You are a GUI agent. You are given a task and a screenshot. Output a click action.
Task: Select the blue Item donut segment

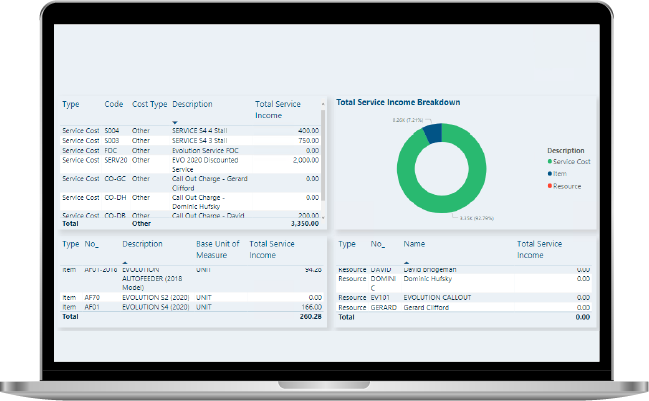(x=433, y=133)
